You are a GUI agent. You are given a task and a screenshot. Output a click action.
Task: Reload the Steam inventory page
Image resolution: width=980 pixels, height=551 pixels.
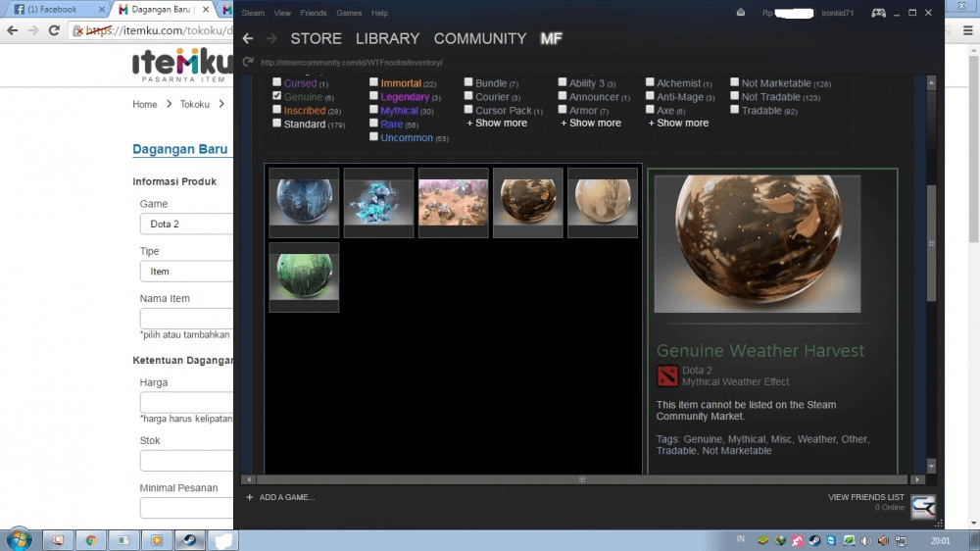[x=248, y=62]
